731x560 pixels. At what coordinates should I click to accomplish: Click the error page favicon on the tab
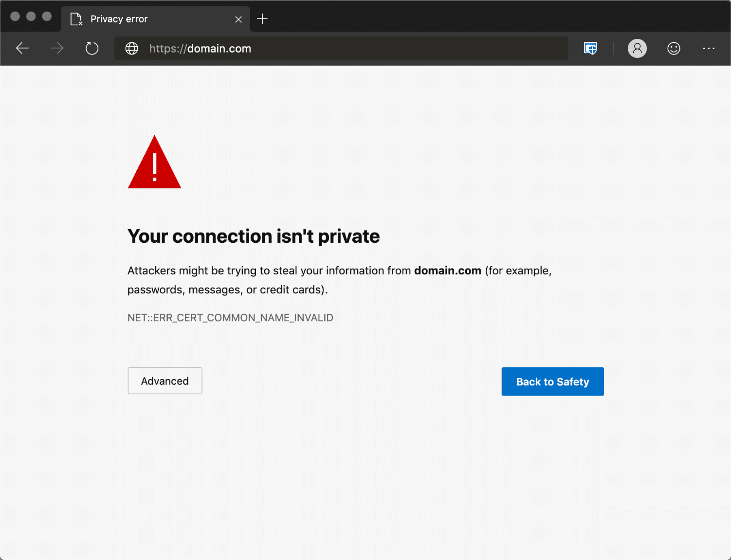[75, 19]
